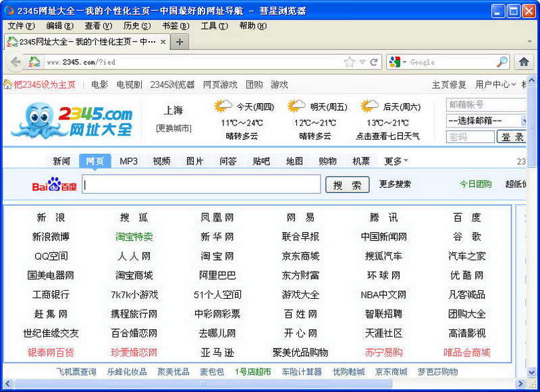Switch to the 视频 search tab

161,161
